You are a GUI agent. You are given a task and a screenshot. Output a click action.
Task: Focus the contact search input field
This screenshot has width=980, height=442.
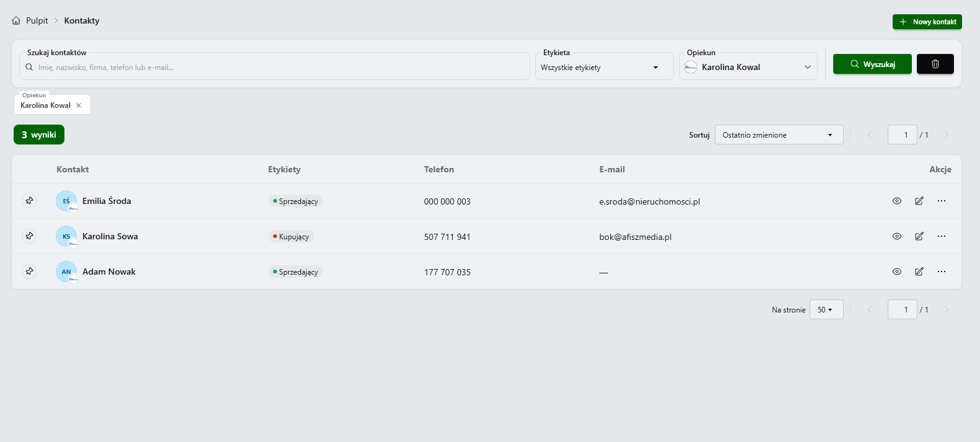point(274,67)
